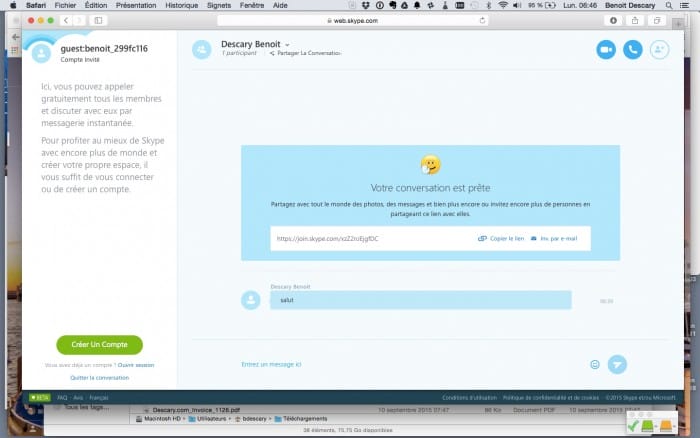Viewport: 700px width, 438px height.
Task: Add people with the add-participant icon
Action: (659, 50)
